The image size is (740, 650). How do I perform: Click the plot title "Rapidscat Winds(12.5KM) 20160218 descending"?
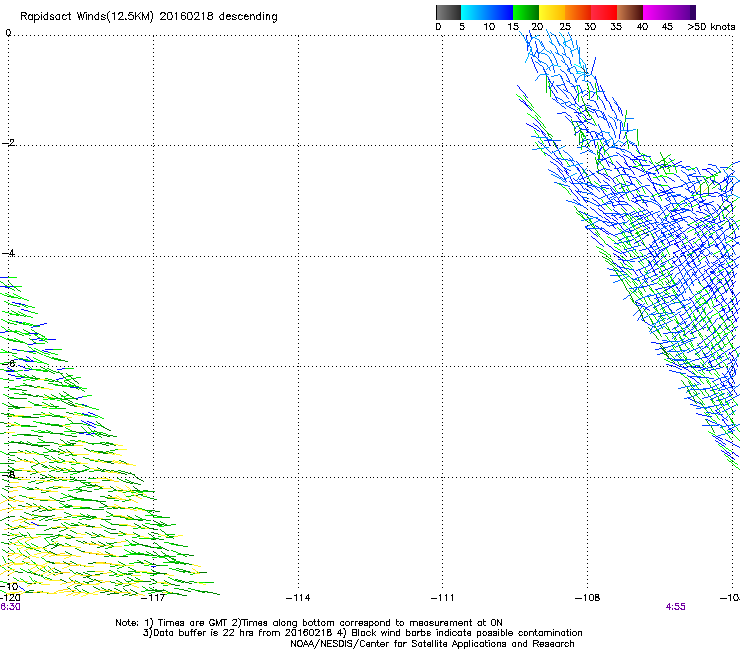pyautogui.click(x=149, y=17)
